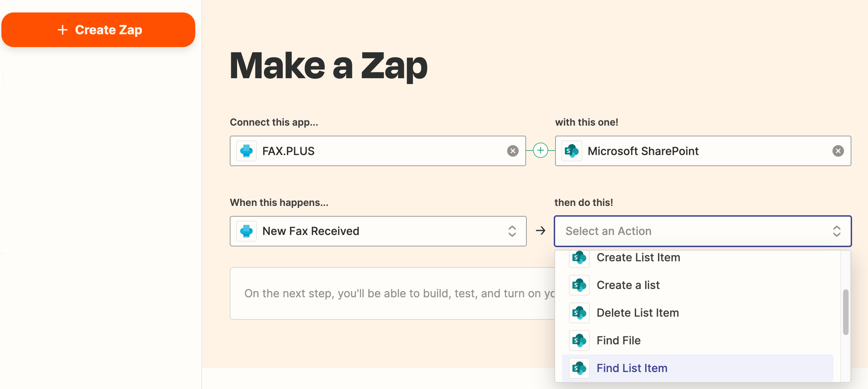Click SharePoint icon next to Find List Item
The image size is (868, 389).
579,368
